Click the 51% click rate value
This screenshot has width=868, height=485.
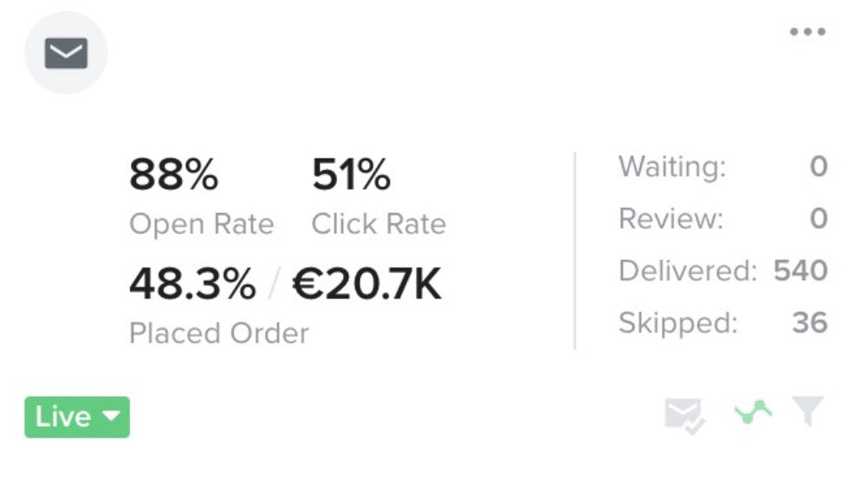(351, 176)
